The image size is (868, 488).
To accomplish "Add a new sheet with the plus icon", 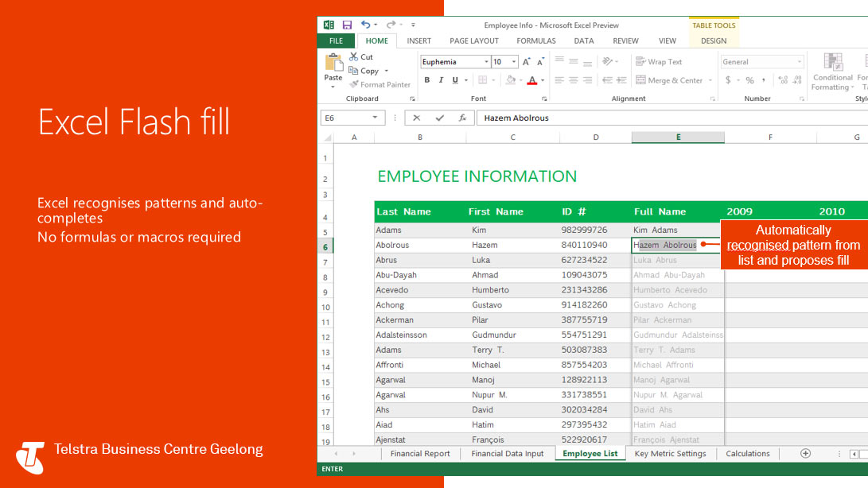I will (805, 454).
